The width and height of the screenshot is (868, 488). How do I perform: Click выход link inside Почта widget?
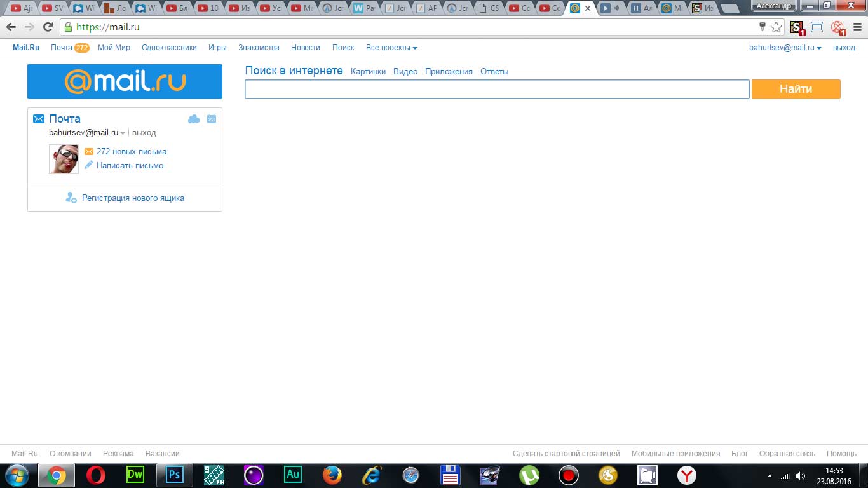pyautogui.click(x=144, y=133)
